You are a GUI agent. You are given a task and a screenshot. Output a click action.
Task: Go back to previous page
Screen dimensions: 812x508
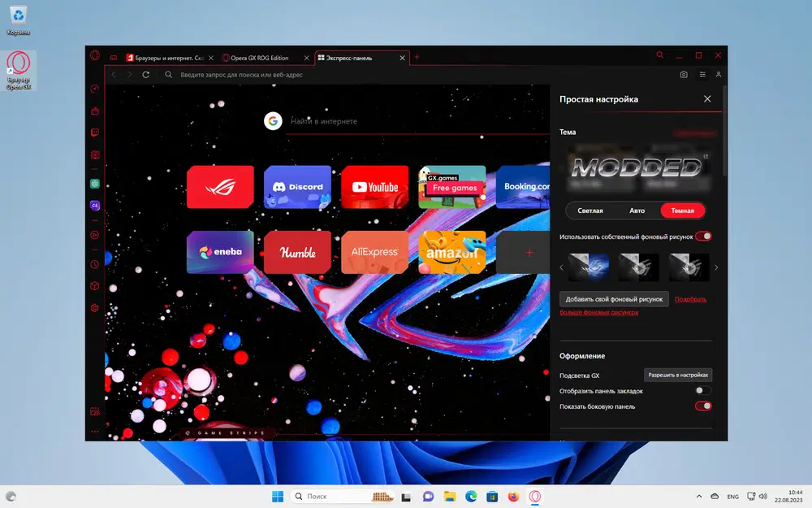[114, 75]
